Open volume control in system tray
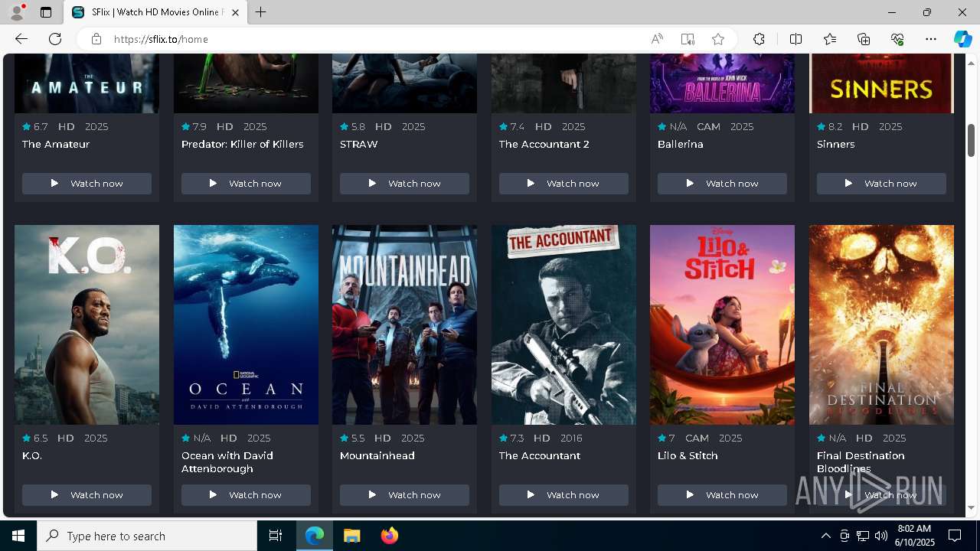The width and height of the screenshot is (980, 551). click(880, 536)
